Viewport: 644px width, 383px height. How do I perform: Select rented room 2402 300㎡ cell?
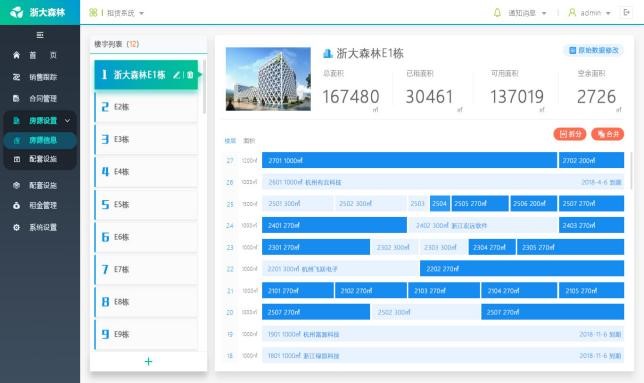tap(483, 225)
